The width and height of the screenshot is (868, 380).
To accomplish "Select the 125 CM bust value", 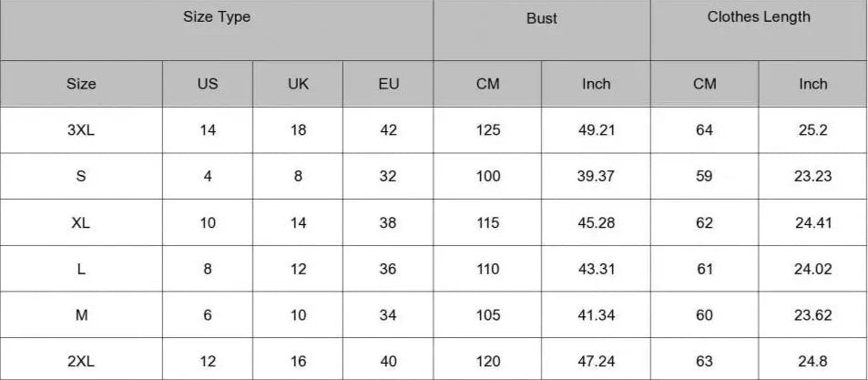I will (x=488, y=130).
